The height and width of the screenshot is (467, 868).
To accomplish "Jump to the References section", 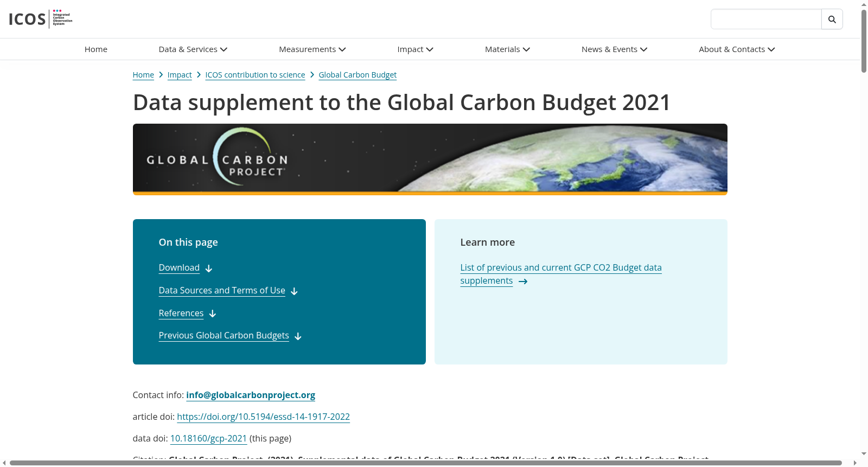I will tap(181, 314).
